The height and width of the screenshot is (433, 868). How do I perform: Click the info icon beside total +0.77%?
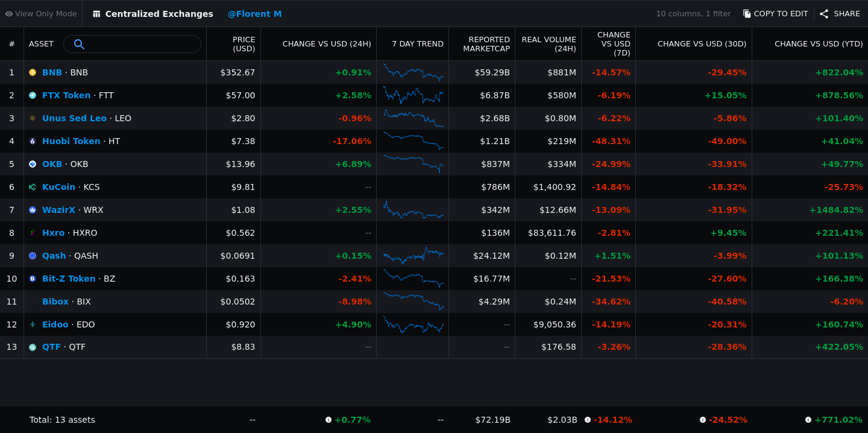(329, 420)
